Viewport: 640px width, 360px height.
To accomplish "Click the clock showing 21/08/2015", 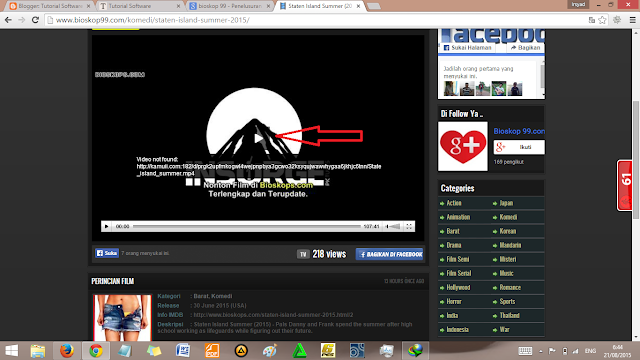I will 617,351.
